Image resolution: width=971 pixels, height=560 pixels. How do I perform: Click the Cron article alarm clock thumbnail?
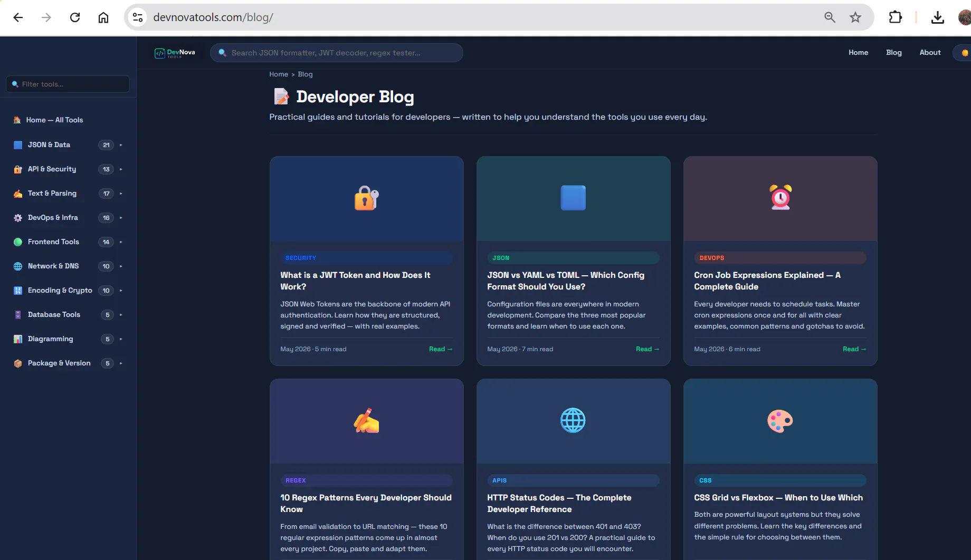coord(780,198)
